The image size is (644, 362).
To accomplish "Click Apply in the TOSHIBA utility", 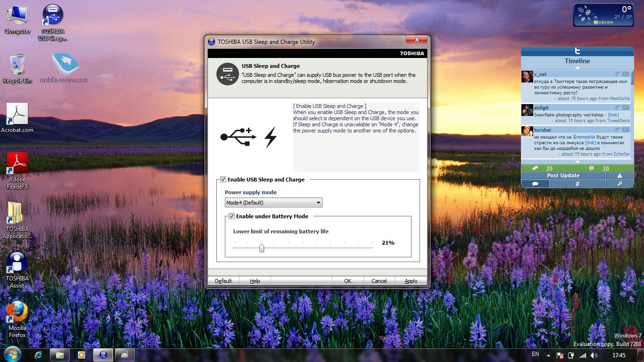I will [x=411, y=281].
